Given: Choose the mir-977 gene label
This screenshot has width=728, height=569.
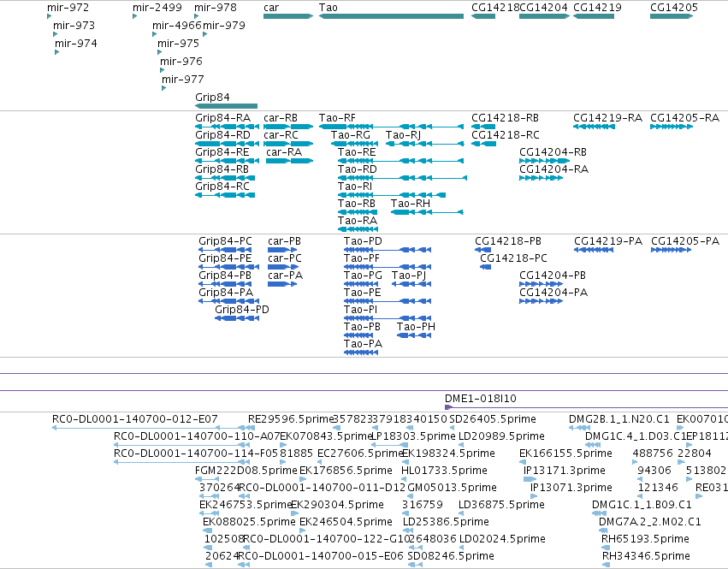Looking at the screenshot, I should [x=183, y=79].
